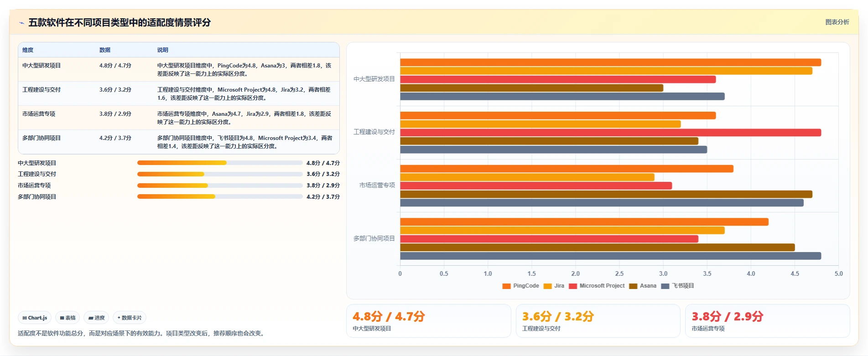Click the 工程建设与交付 progress bar

click(x=220, y=174)
